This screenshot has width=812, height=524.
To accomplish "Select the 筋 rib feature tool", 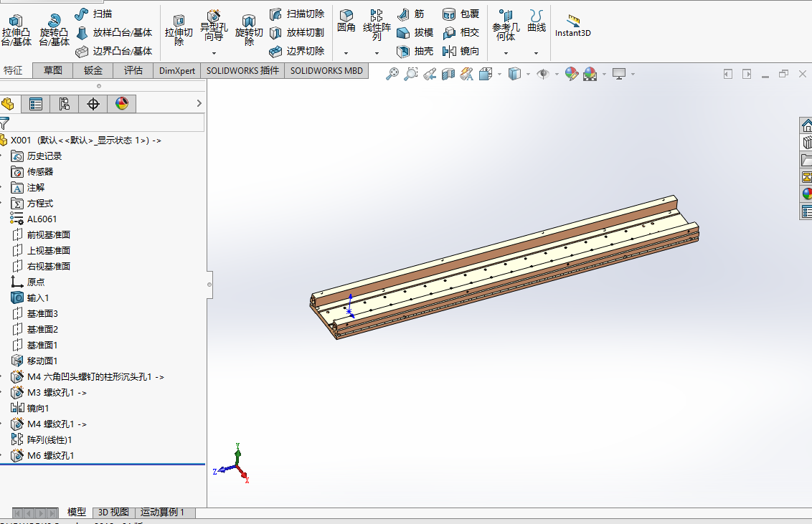I will coord(412,13).
